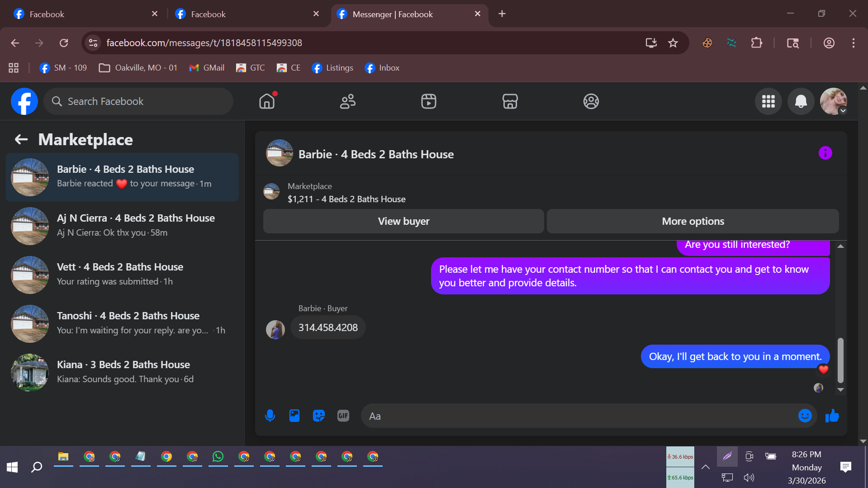Go back in browser history
868x488 pixels.
click(x=15, y=43)
